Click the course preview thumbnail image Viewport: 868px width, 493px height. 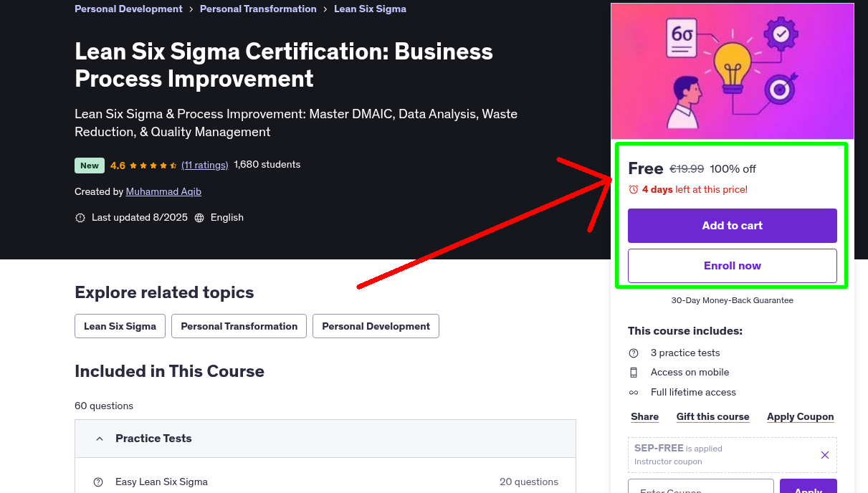pyautogui.click(x=733, y=71)
